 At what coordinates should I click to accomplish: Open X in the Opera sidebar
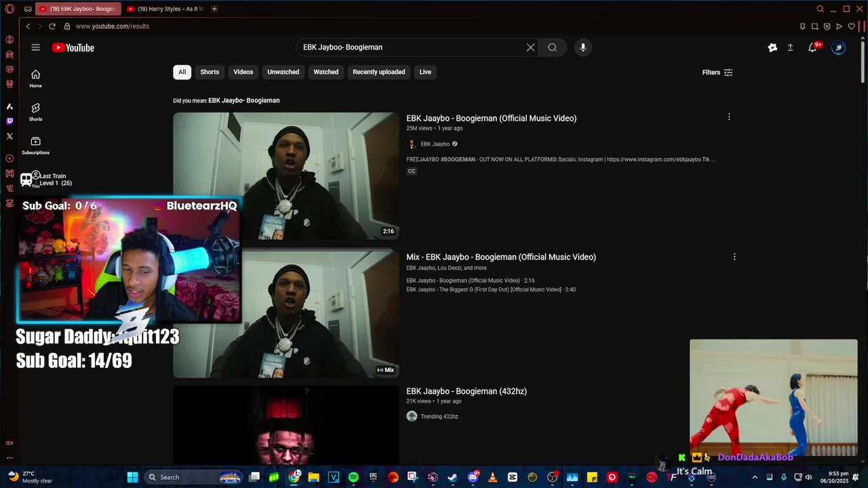(x=9, y=136)
